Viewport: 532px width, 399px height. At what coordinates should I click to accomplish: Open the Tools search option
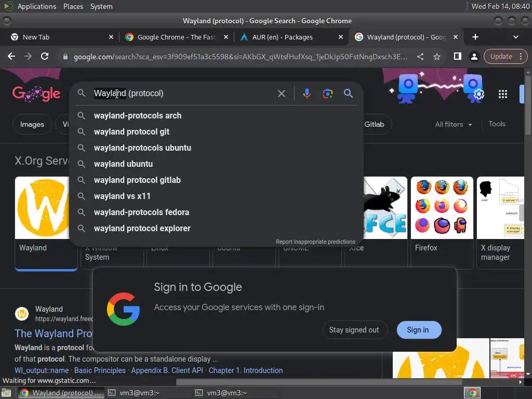[497, 124]
